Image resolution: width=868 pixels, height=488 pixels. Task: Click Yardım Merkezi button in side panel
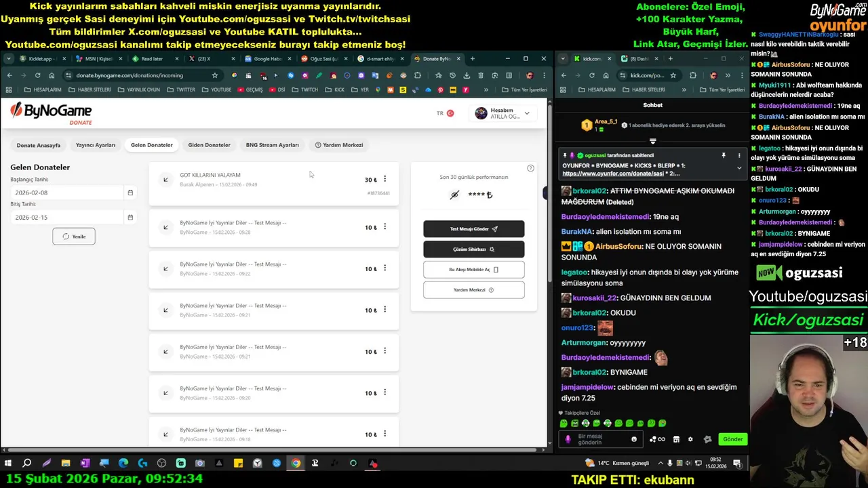(474, 290)
